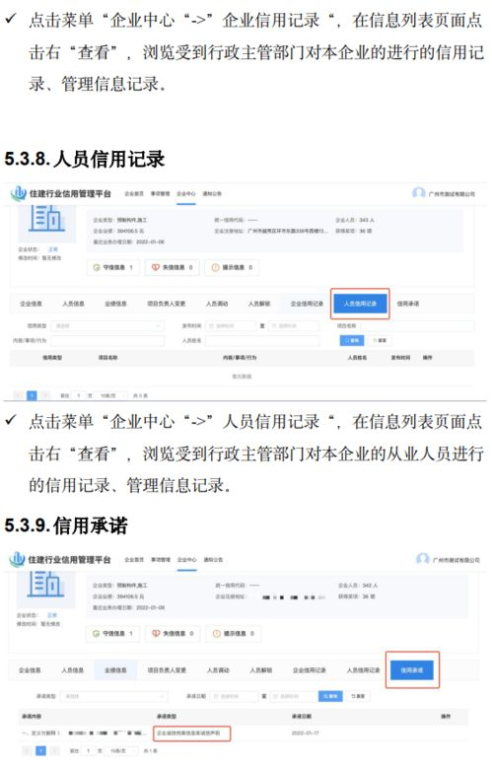492x768 pixels.
Task: Switch to 业绩信息 tab in 5.3.9 screenshot
Action: [x=116, y=670]
